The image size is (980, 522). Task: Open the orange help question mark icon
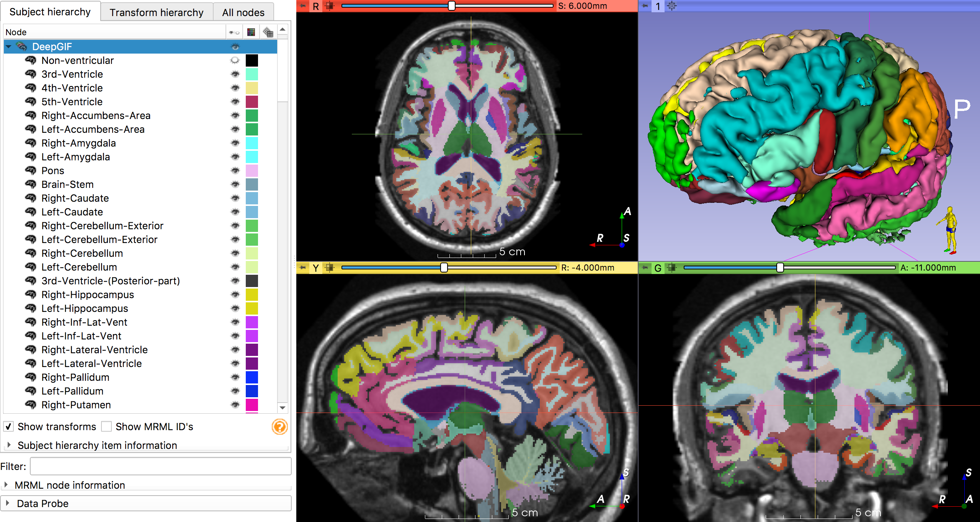coord(279,427)
